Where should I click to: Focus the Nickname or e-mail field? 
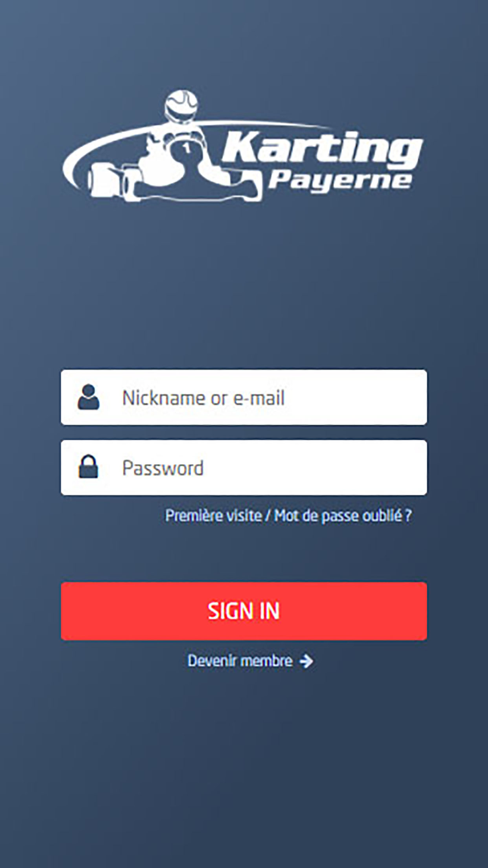244,397
